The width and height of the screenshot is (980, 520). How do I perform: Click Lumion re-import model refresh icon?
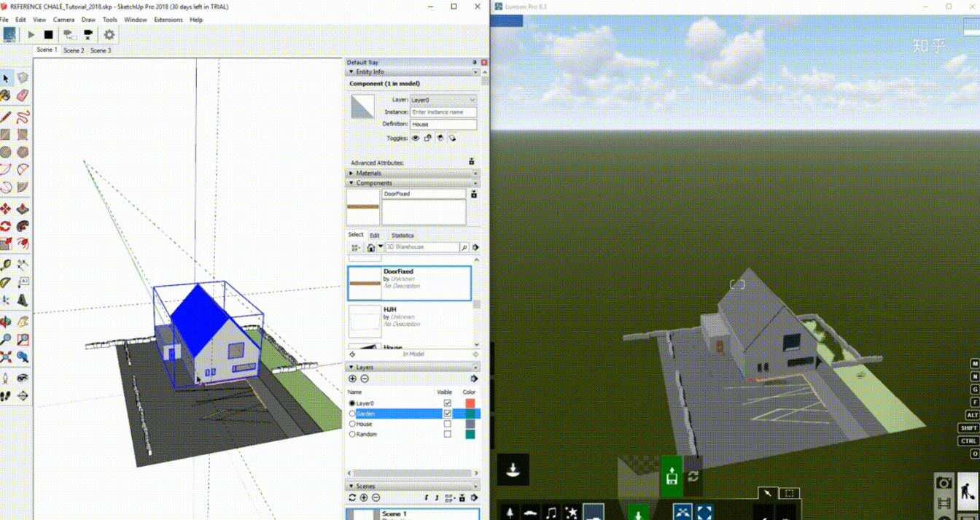[x=693, y=476]
